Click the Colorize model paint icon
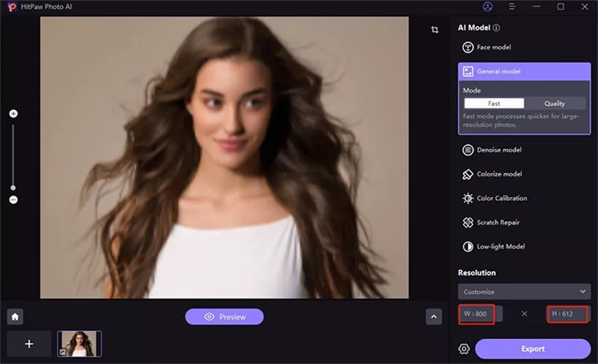The width and height of the screenshot is (598, 364). 468,174
